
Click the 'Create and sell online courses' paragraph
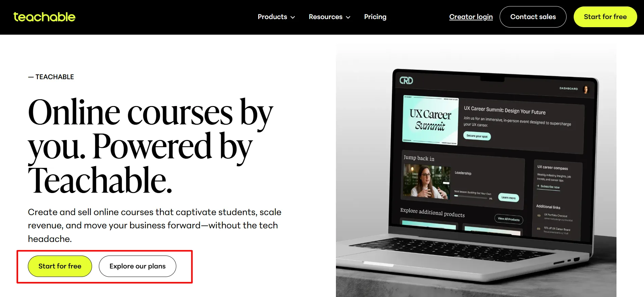pos(155,225)
